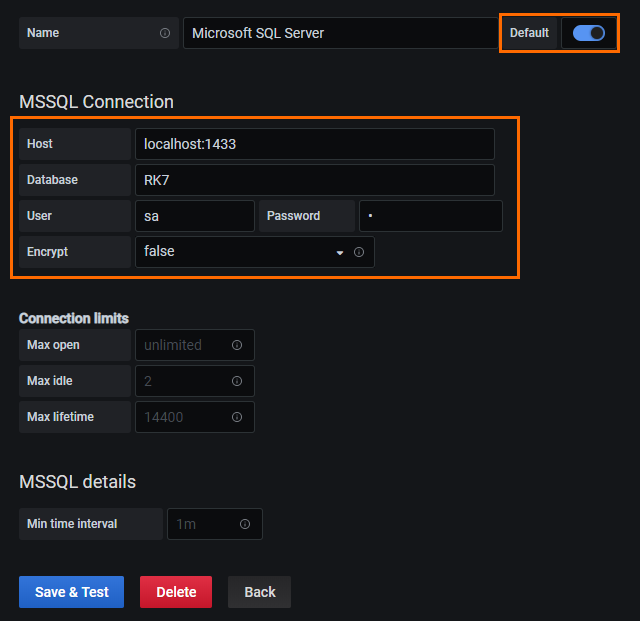
Task: Click the Encrypt info icon
Action: (359, 252)
